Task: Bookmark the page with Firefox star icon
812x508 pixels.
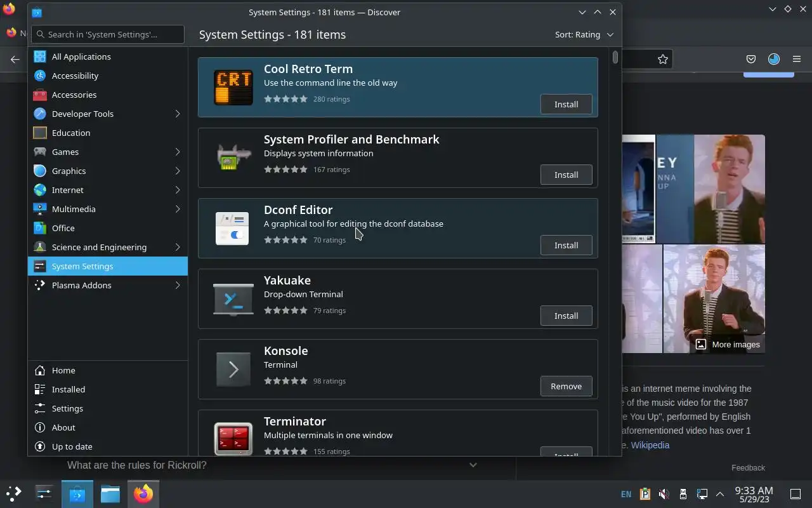Action: coord(663,59)
